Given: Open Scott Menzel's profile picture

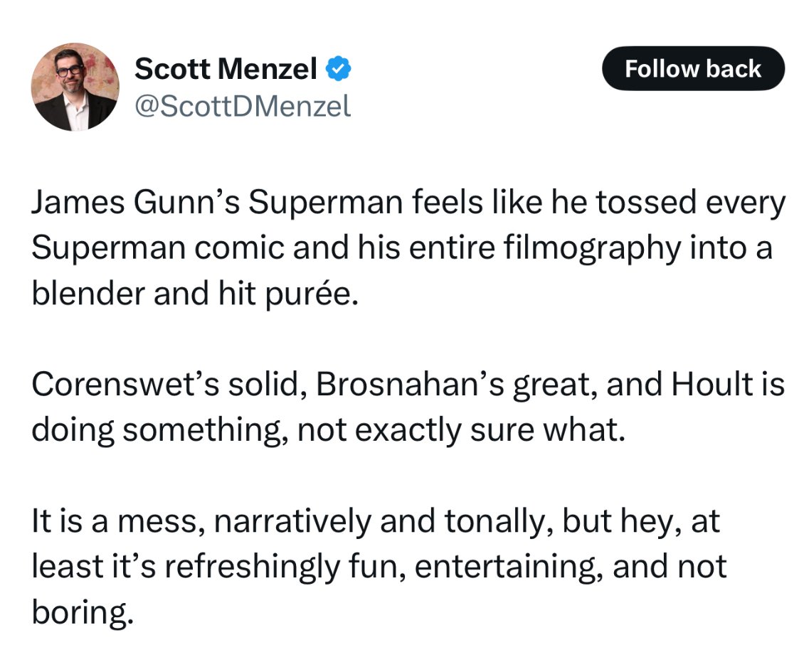Looking at the screenshot, I should [75, 87].
